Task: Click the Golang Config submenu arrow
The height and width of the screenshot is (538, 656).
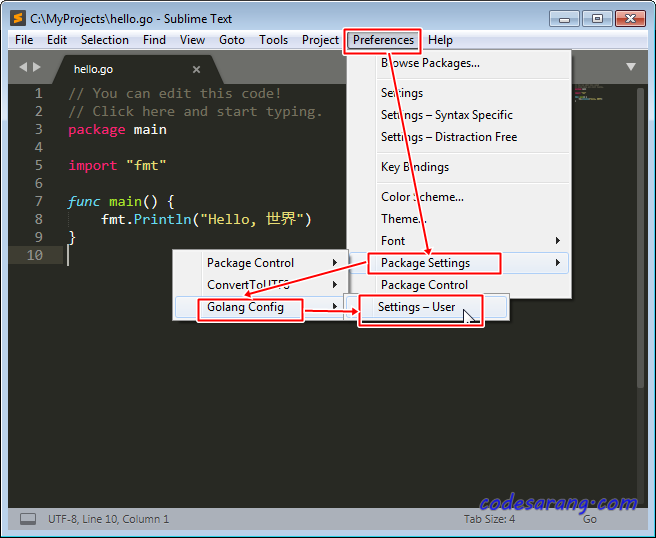Action: coord(335,307)
